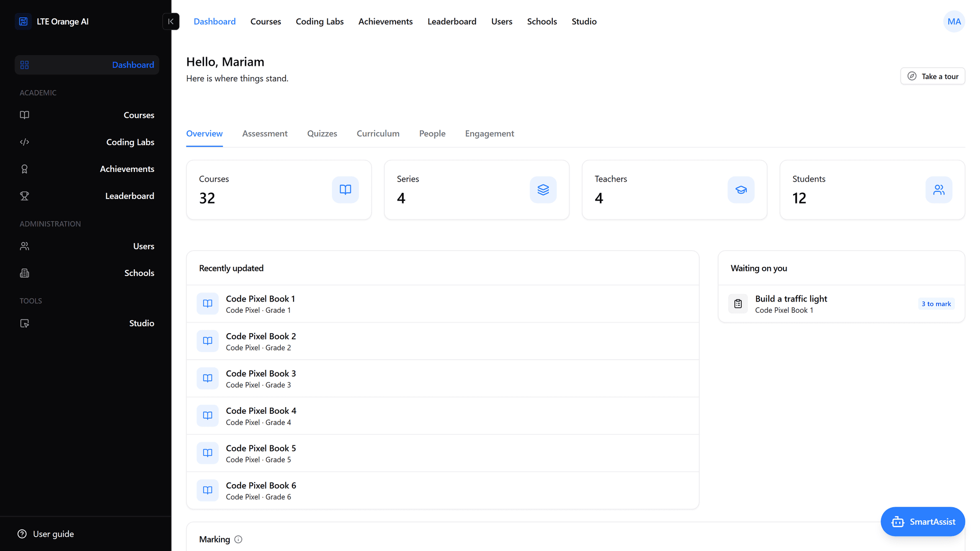Click the Achievements badge icon in sidebar

24,169
